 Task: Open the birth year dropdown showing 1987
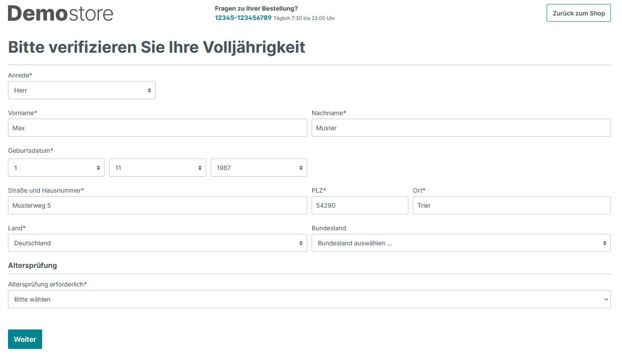(x=259, y=168)
